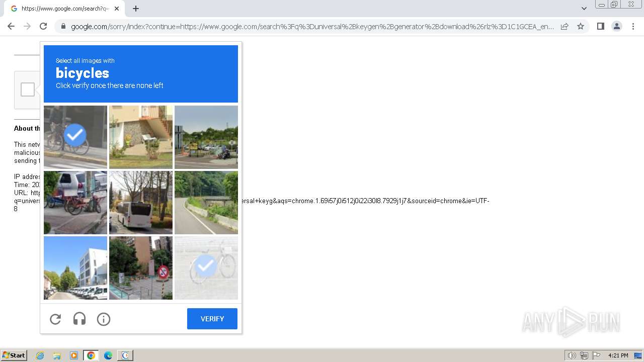This screenshot has height=362, width=644.
Task: Open the Windows Start menu
Action: tap(14, 355)
